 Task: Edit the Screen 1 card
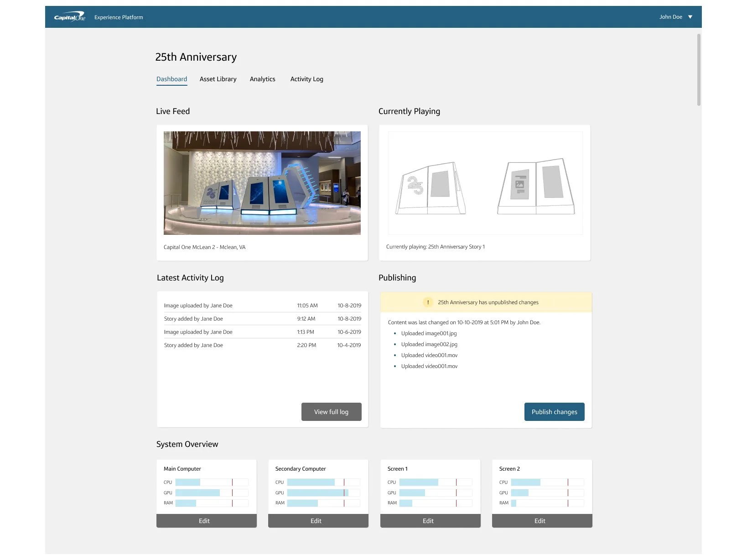pos(430,521)
